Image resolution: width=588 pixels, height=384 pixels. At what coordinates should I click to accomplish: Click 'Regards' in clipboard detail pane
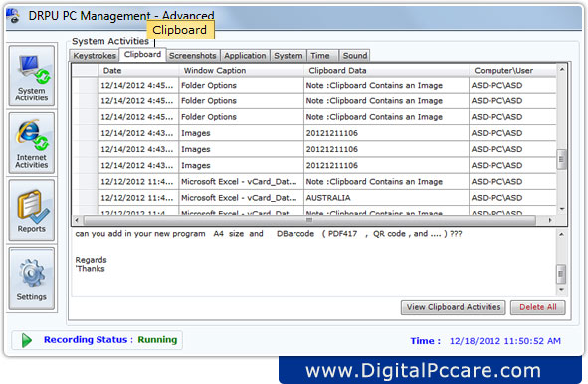point(91,260)
